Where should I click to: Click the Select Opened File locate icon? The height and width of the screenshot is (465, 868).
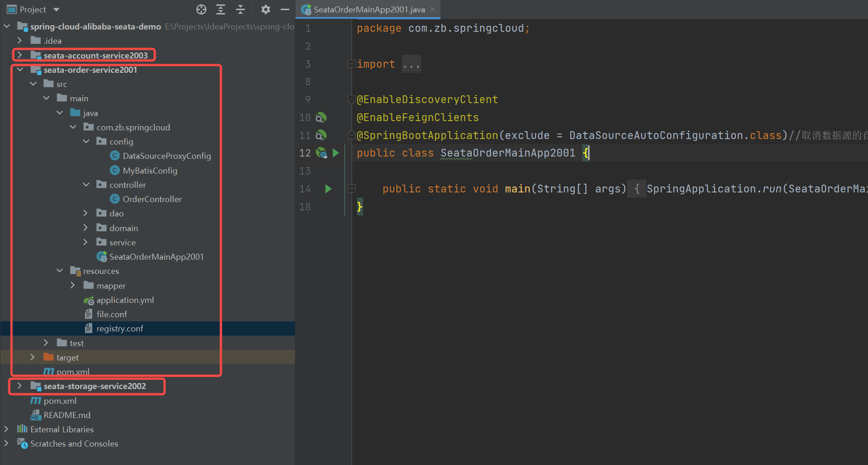click(201, 9)
